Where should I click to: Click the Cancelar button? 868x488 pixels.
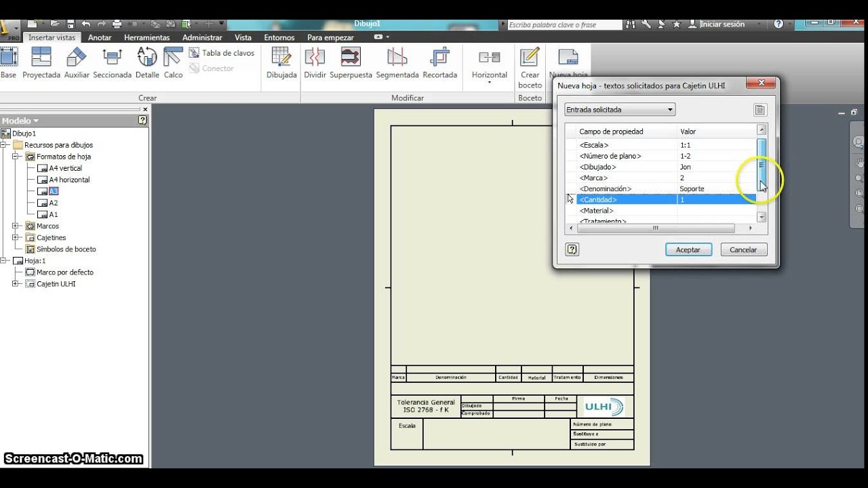pos(743,249)
